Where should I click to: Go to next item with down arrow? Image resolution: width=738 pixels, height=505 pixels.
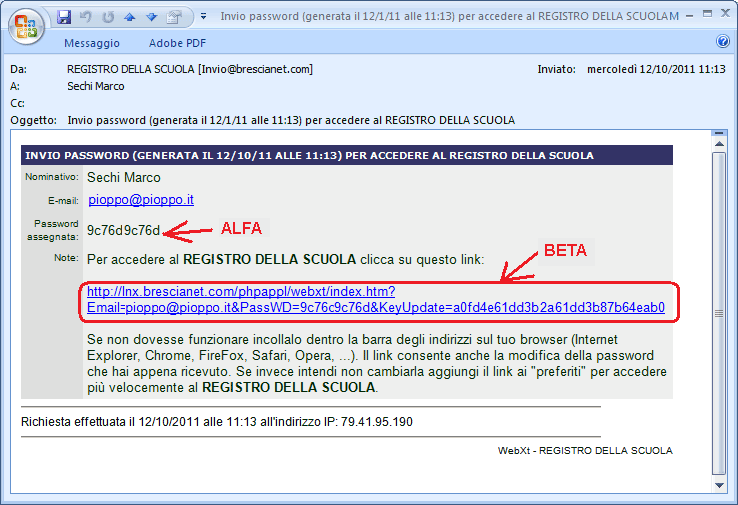[x=149, y=17]
